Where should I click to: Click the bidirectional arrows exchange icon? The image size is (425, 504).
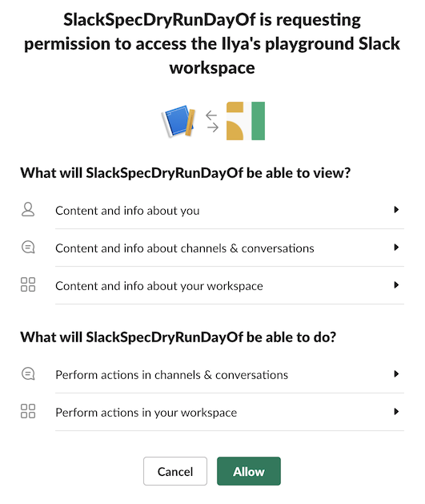point(212,122)
